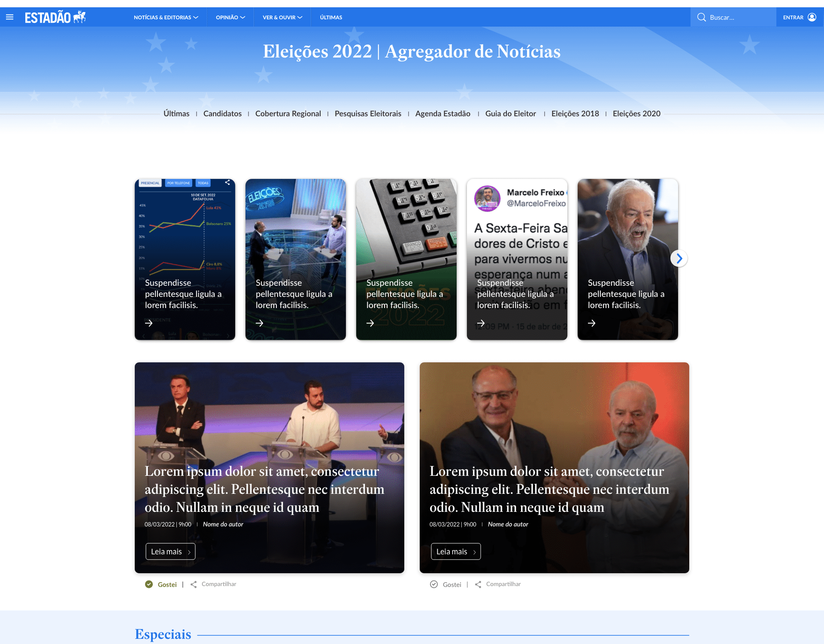Image resolution: width=824 pixels, height=644 pixels.
Task: Expand Opinião dropdown menu
Action: pyautogui.click(x=230, y=17)
